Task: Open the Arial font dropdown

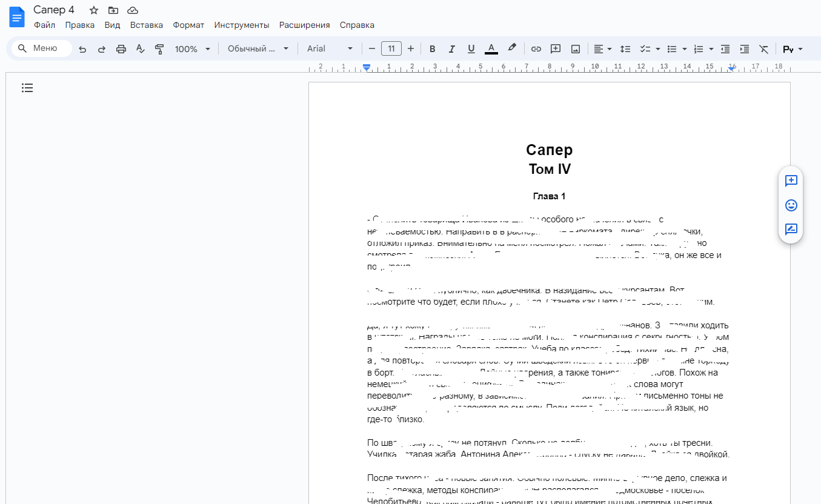Action: pos(330,49)
